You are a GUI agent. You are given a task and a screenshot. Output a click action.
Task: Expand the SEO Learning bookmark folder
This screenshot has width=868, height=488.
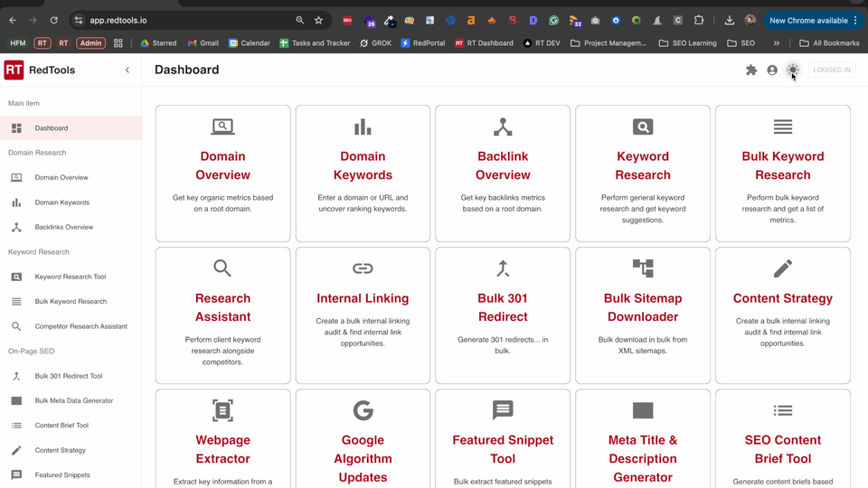(687, 42)
